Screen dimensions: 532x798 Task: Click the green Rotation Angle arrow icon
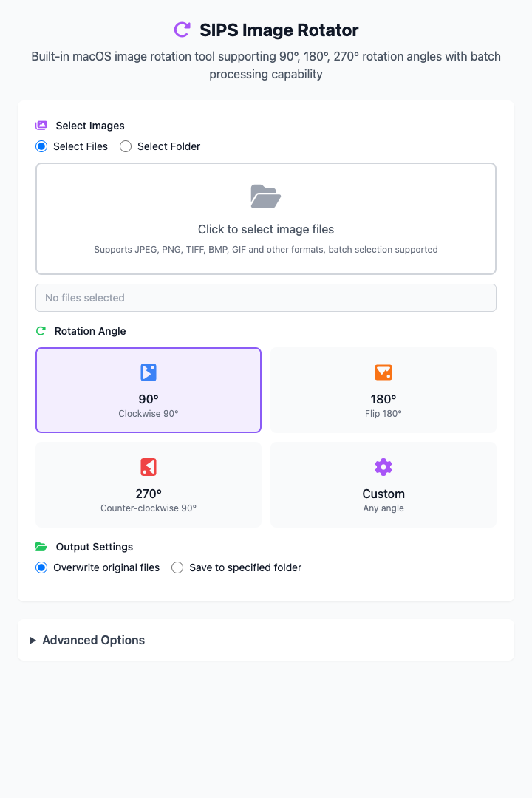coord(41,331)
